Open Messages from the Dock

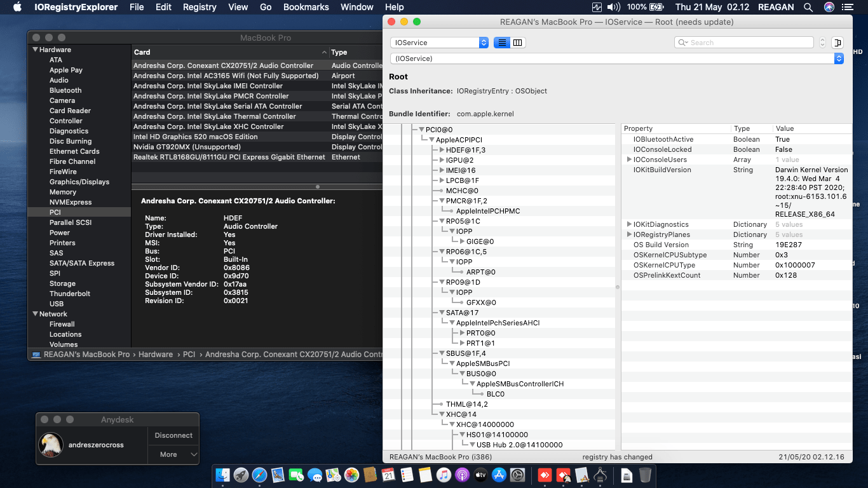(x=315, y=475)
